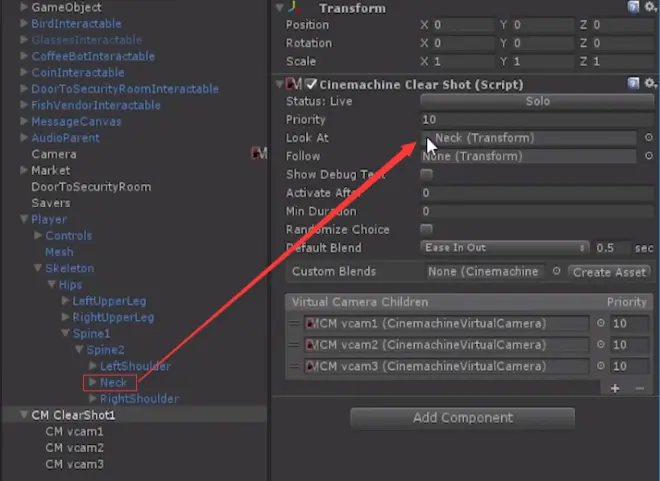Click CM vcam2 (CinemachineVirtualCamera) child entry
The height and width of the screenshot is (481, 660).
pyautogui.click(x=447, y=345)
